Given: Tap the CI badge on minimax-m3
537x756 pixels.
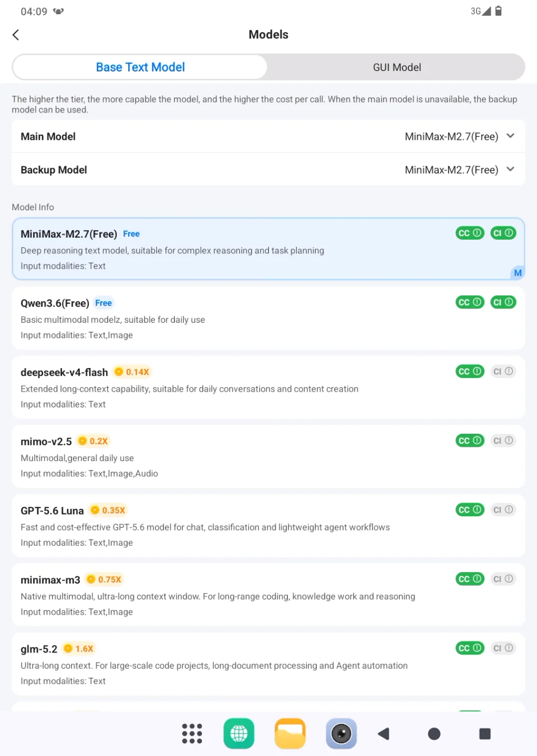Looking at the screenshot, I should click(x=503, y=579).
